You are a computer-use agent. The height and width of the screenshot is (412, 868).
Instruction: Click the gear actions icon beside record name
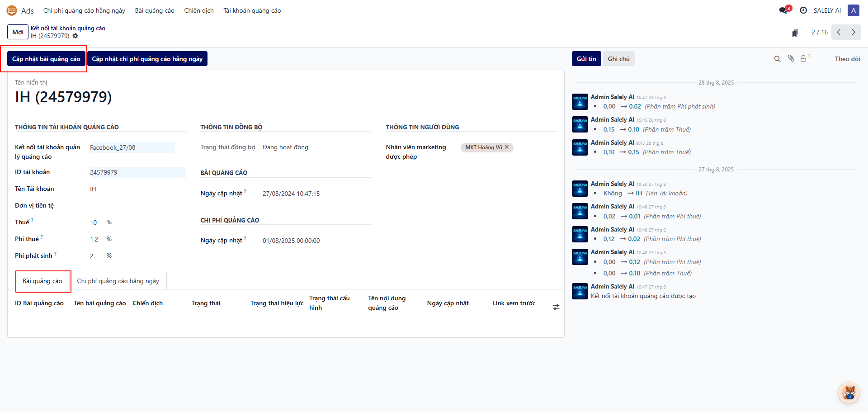click(75, 36)
